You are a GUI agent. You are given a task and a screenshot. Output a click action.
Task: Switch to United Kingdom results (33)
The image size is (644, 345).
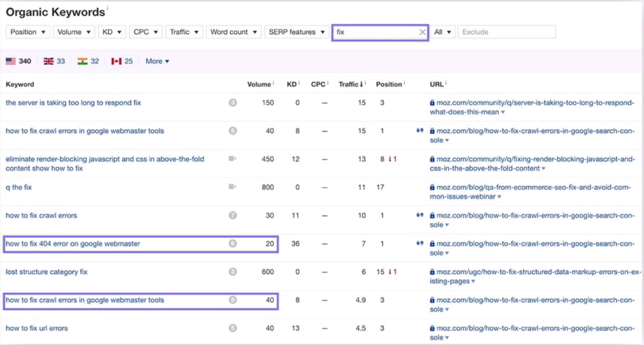point(54,61)
